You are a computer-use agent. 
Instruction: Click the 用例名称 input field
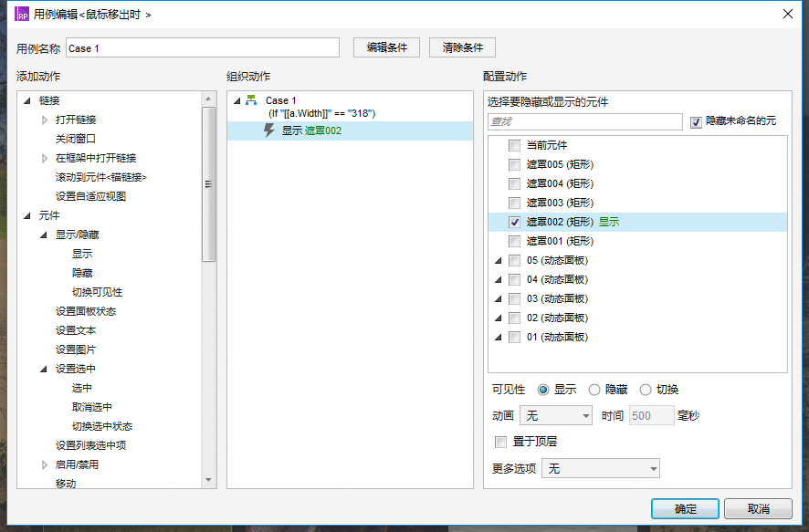point(203,48)
